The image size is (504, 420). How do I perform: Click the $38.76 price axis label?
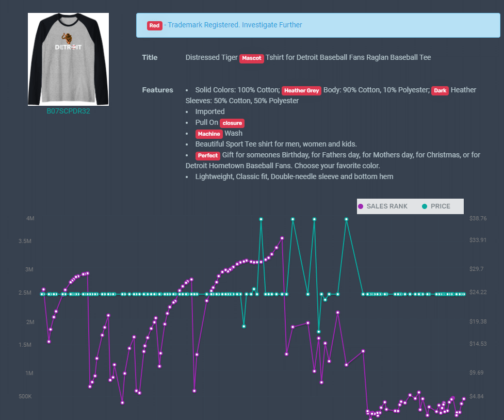[478, 218]
